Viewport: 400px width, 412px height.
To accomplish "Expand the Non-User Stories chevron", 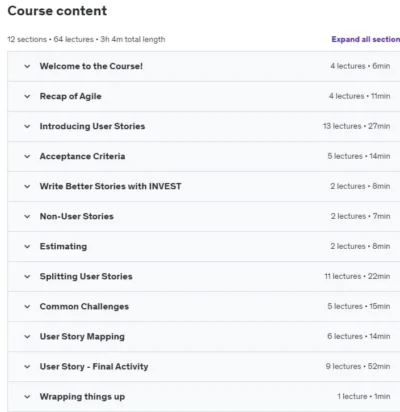I will pos(27,216).
